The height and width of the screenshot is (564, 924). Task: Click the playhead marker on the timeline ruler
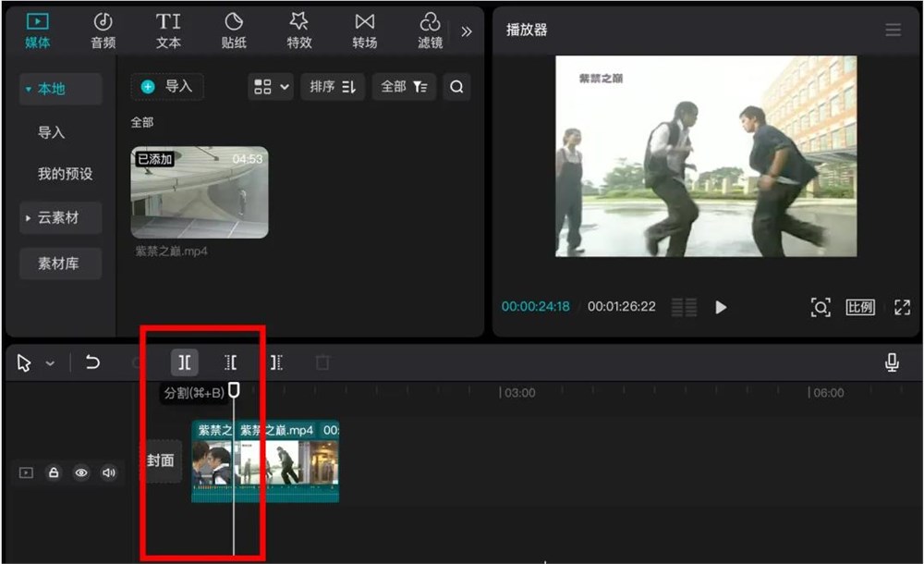(x=235, y=390)
